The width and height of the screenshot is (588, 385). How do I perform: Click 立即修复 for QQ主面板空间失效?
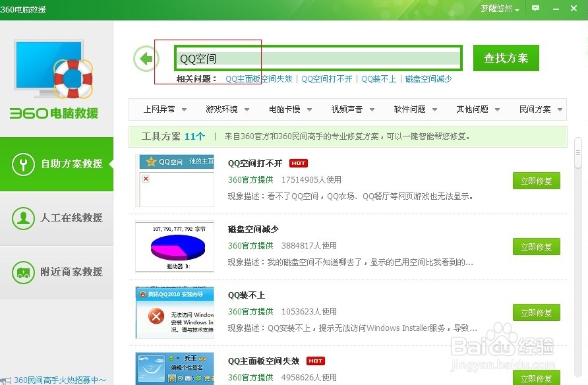point(536,378)
